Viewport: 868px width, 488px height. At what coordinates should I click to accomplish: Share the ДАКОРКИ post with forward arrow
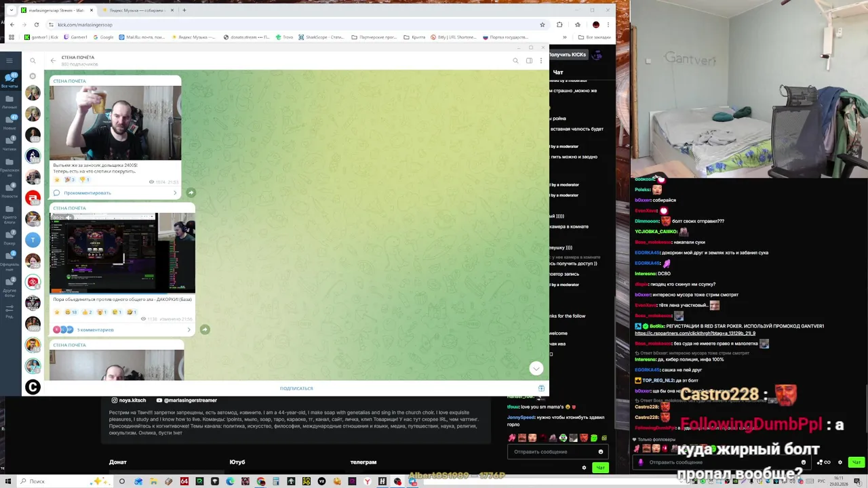pyautogui.click(x=205, y=329)
